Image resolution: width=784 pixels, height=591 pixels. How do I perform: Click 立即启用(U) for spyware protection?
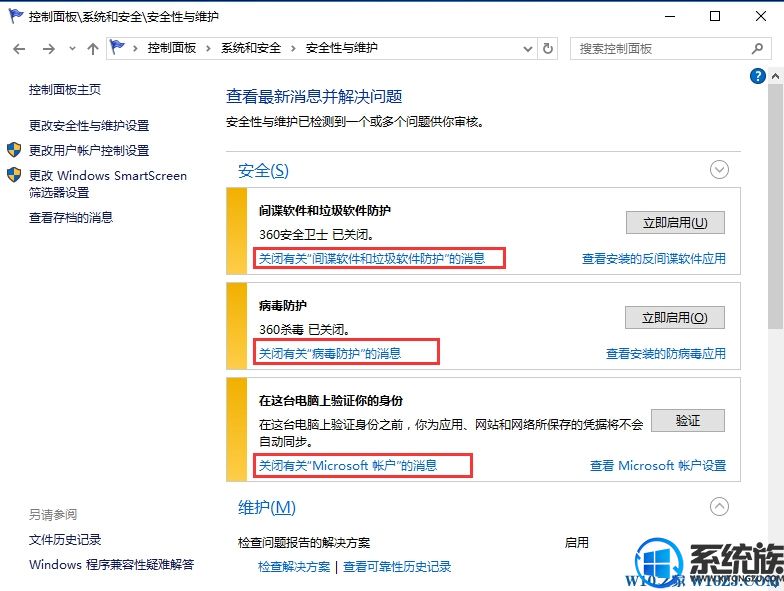pos(675,222)
